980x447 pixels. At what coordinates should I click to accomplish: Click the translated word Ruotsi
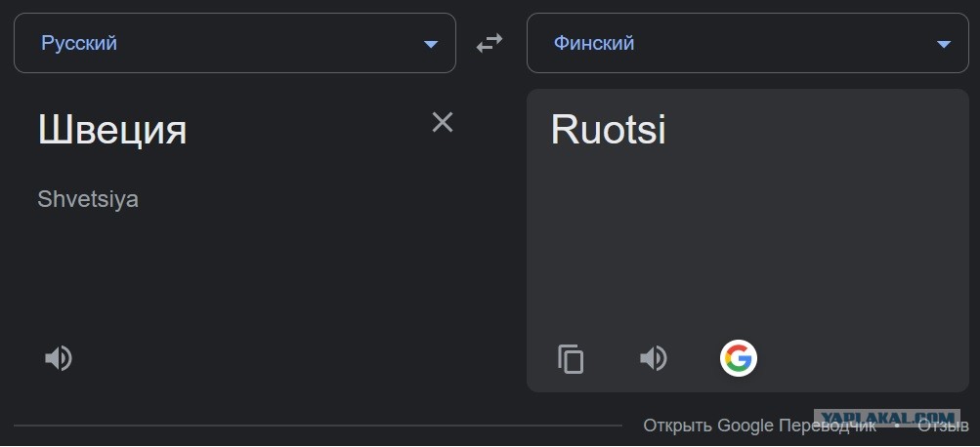pos(609,130)
